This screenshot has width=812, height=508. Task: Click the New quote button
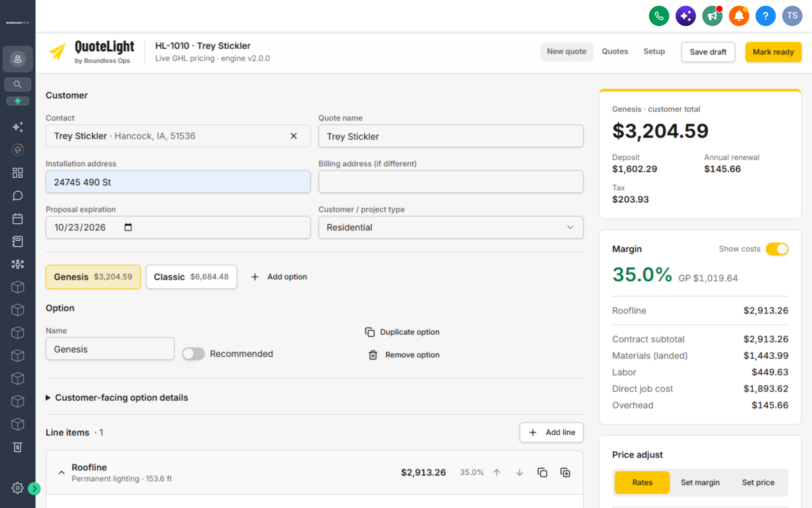pyautogui.click(x=566, y=52)
